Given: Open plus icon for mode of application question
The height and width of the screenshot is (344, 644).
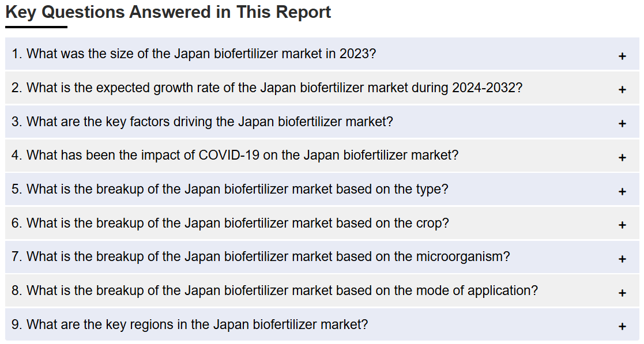Looking at the screenshot, I should (622, 293).
